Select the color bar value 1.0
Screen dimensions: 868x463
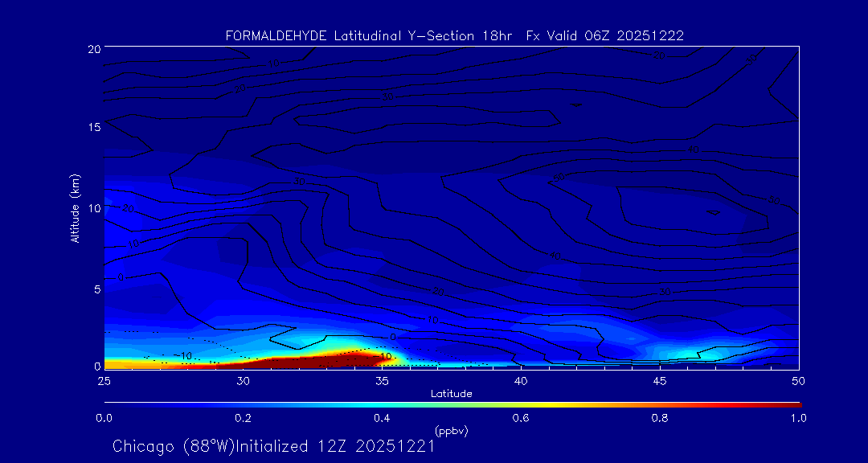pos(799,418)
